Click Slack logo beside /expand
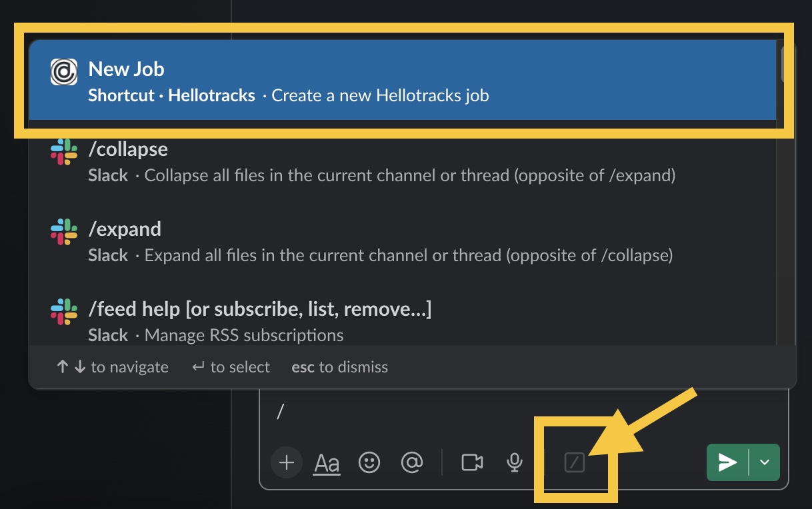812x509 pixels. point(64,232)
